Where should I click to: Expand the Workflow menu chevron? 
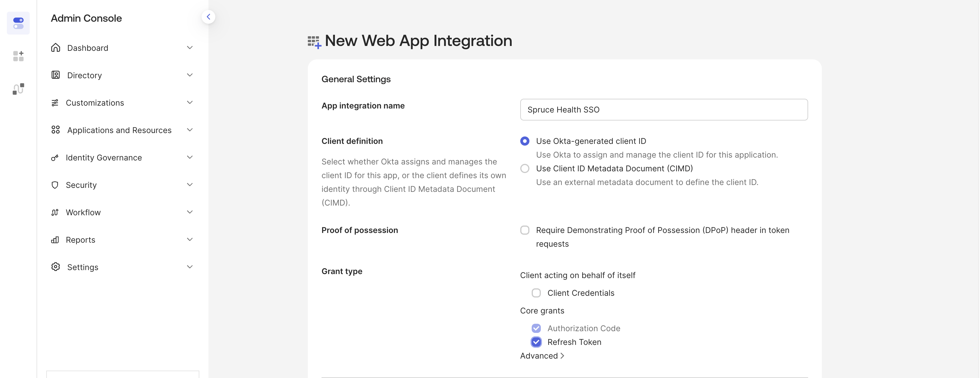pos(190,212)
